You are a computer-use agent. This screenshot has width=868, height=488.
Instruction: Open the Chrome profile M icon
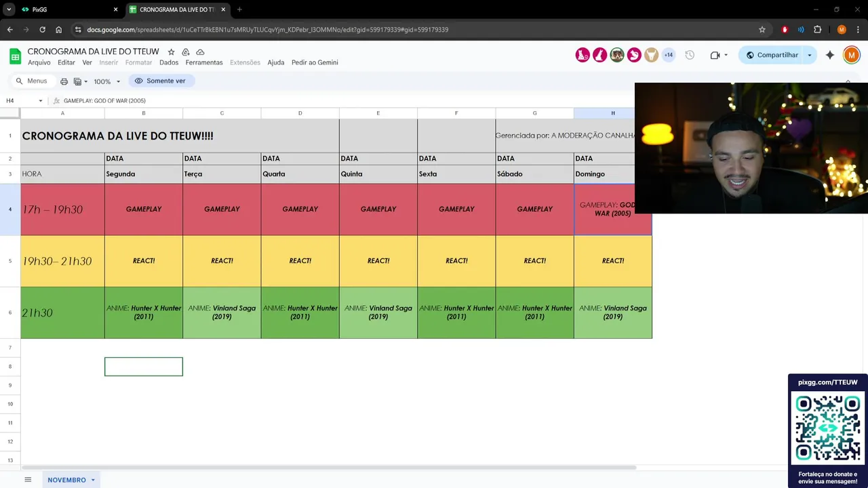click(842, 30)
